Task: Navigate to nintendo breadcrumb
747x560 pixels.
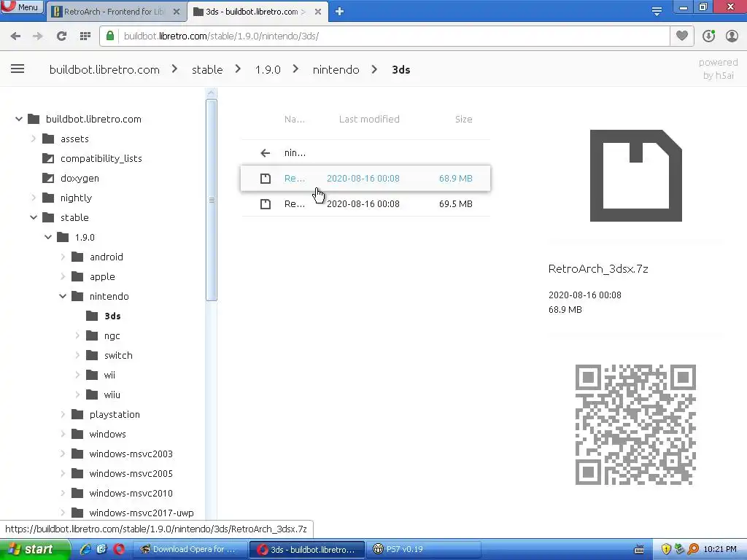Action: click(x=336, y=69)
